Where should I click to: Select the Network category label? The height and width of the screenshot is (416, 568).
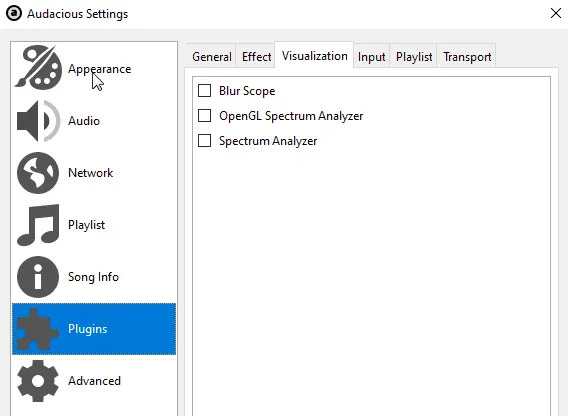point(91,173)
